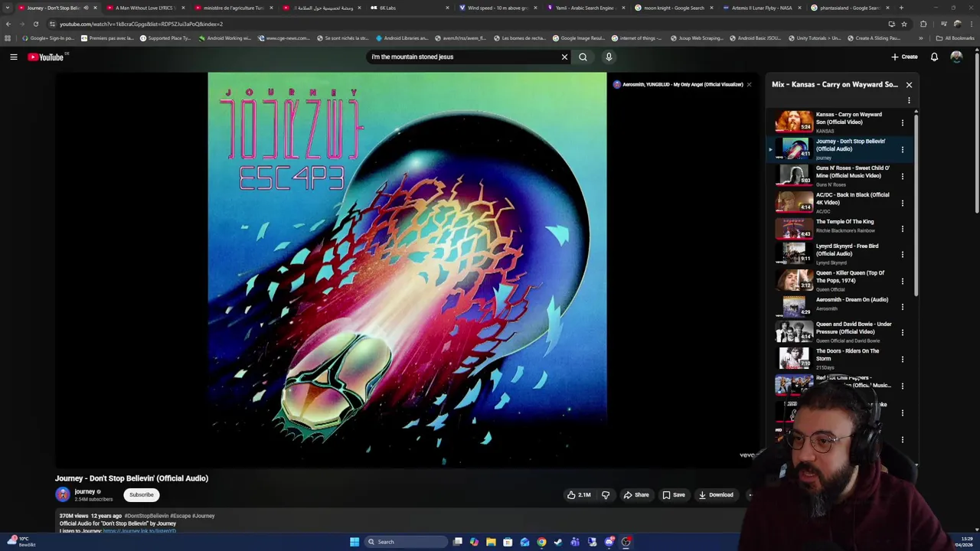The width and height of the screenshot is (980, 551).
Task: Open options for Queen Killer Queen
Action: (x=902, y=281)
